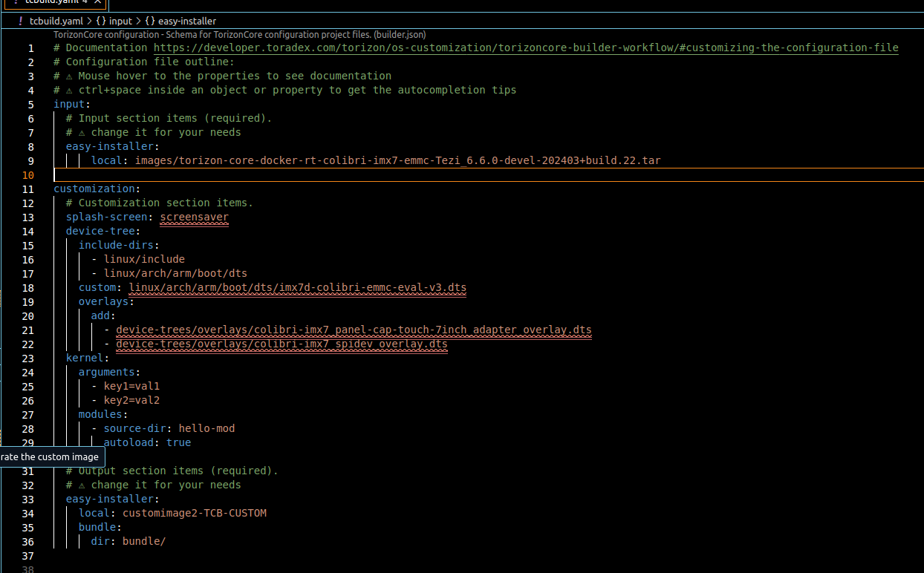Click the 'true' value on line 29

pos(178,442)
